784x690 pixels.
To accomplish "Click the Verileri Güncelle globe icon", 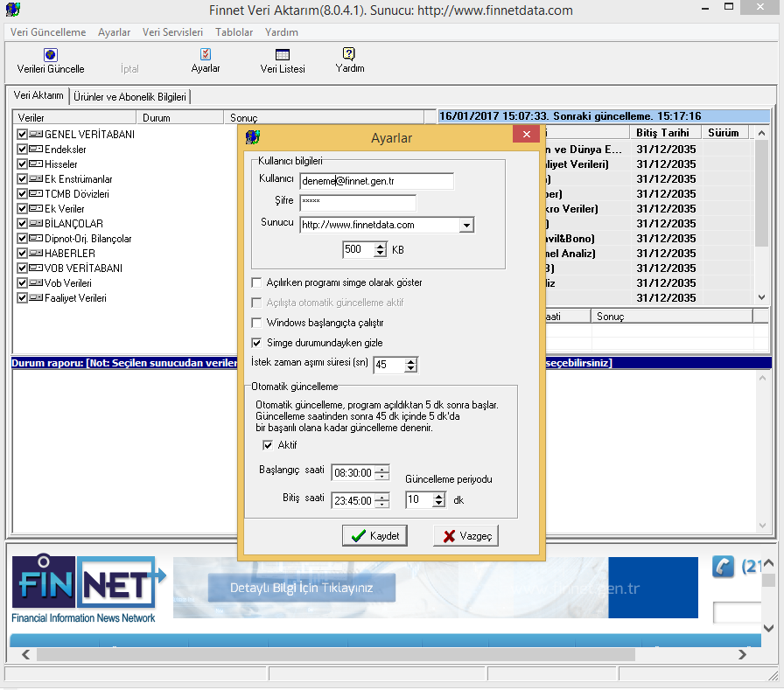I will coord(51,54).
